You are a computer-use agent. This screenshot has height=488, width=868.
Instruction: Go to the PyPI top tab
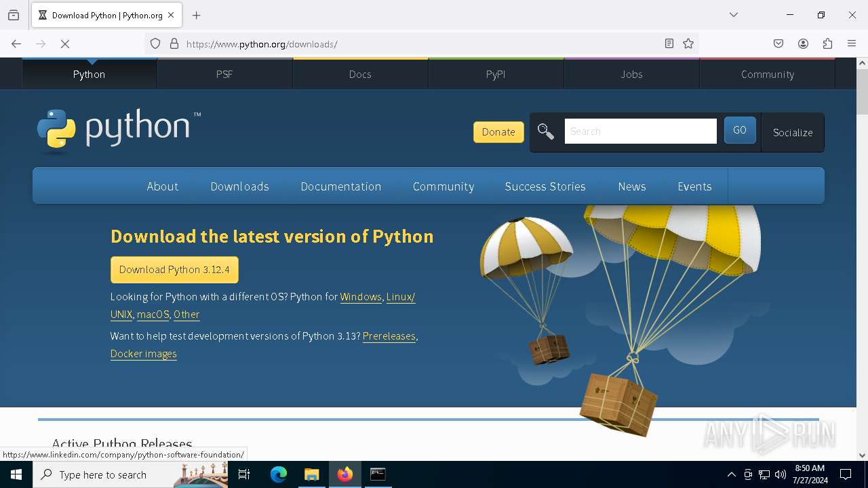pos(496,74)
